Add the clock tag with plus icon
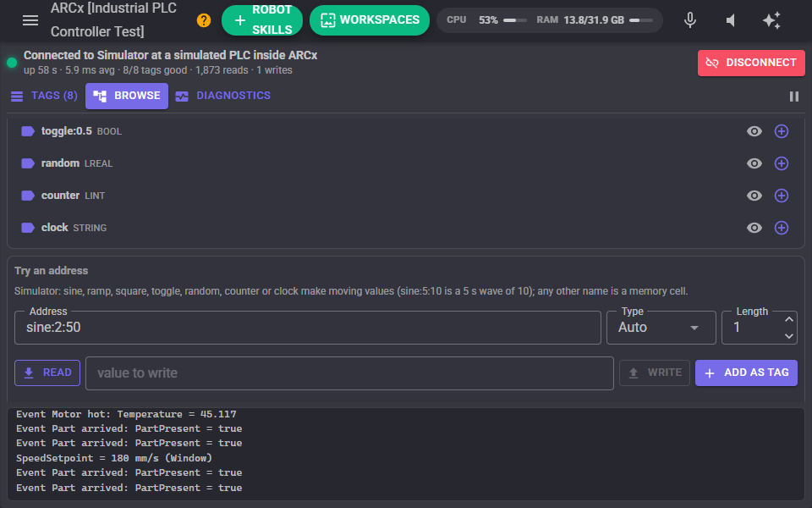 point(782,228)
